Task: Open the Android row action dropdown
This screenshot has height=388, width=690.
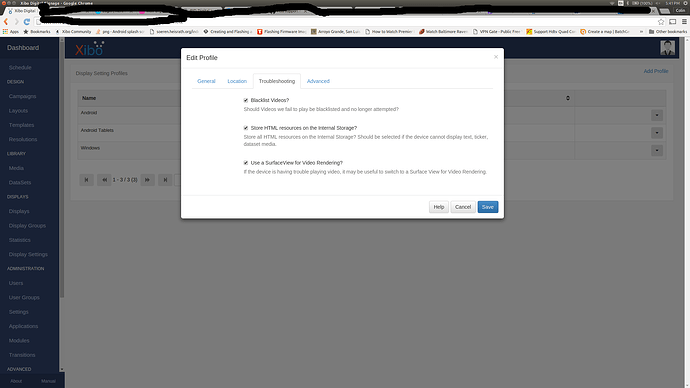Action: (x=657, y=115)
